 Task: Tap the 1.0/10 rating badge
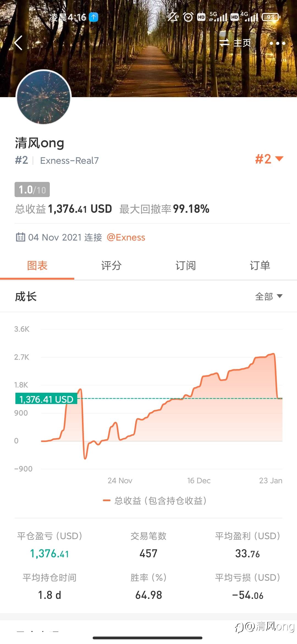[x=32, y=190]
